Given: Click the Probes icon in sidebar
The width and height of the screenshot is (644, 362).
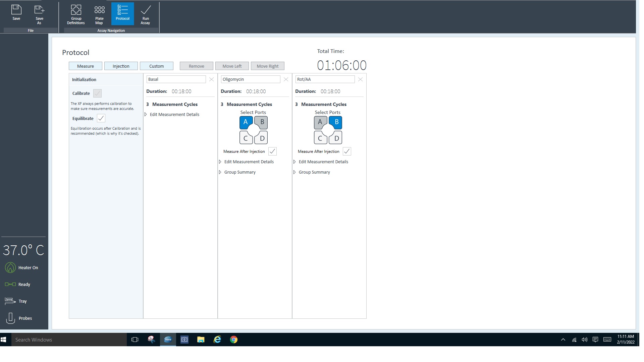Looking at the screenshot, I should [x=11, y=318].
